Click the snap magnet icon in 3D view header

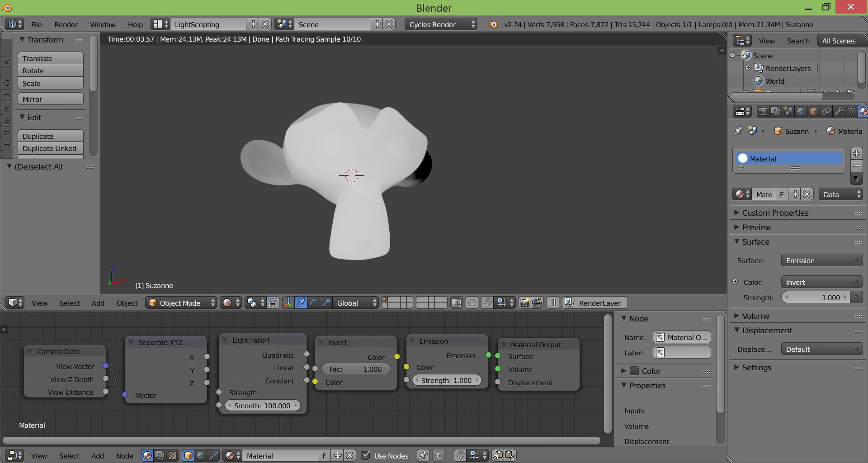coord(487,302)
